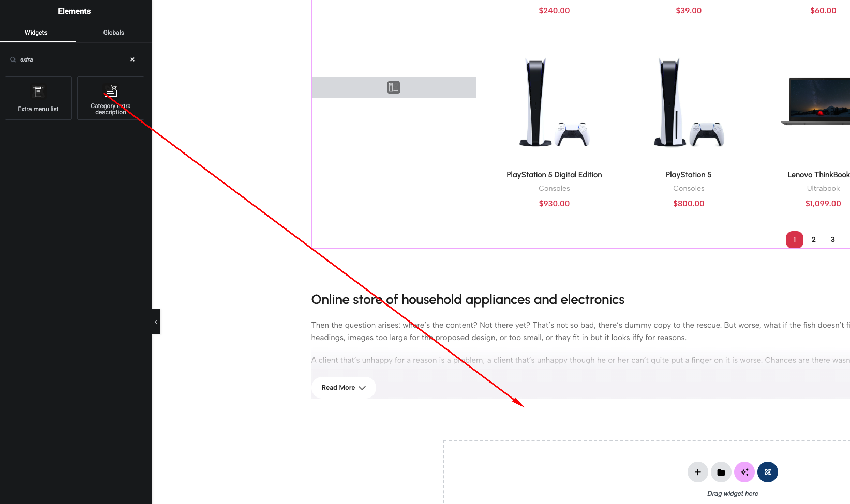Collapse the Elements side panel
The width and height of the screenshot is (850, 504).
point(156,322)
